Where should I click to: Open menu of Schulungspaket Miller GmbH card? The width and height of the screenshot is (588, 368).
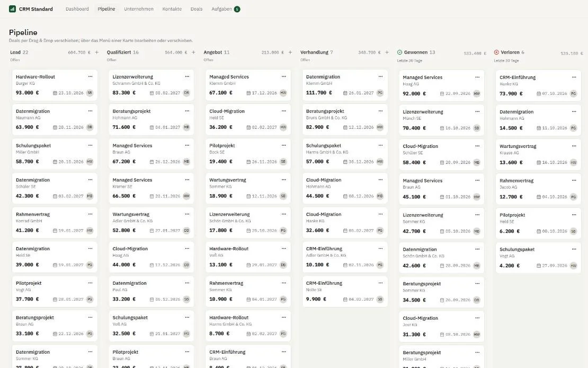click(91, 145)
